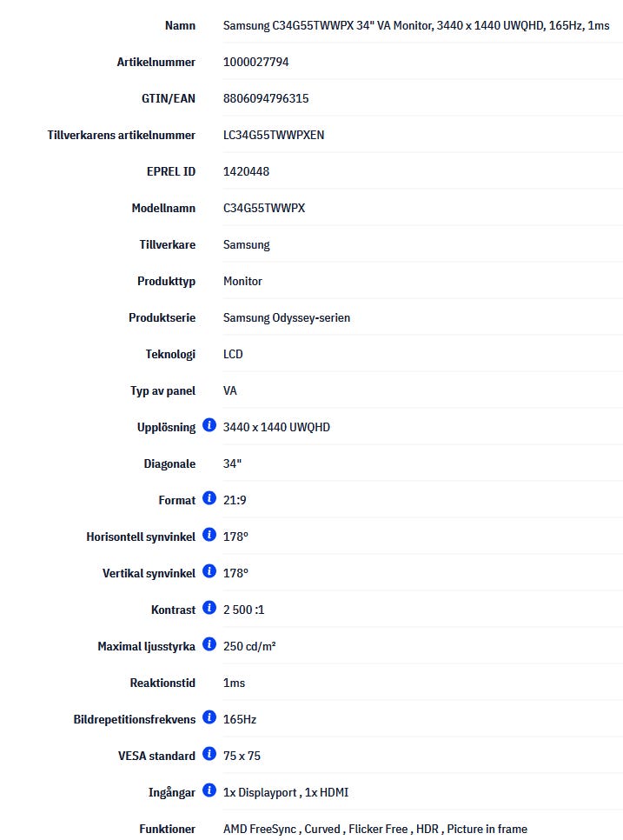Click the article number 1000027794
The image size is (623, 840).
(x=255, y=62)
